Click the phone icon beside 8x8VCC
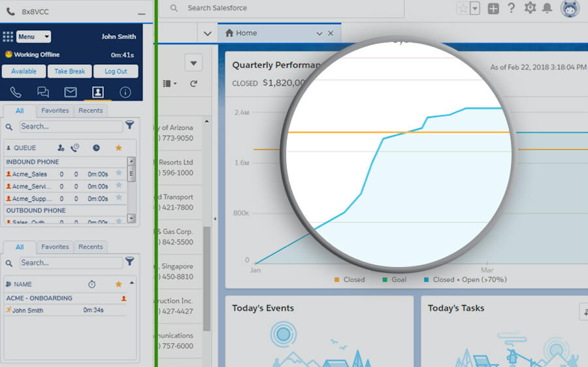The height and width of the screenshot is (367, 588). coord(10,12)
